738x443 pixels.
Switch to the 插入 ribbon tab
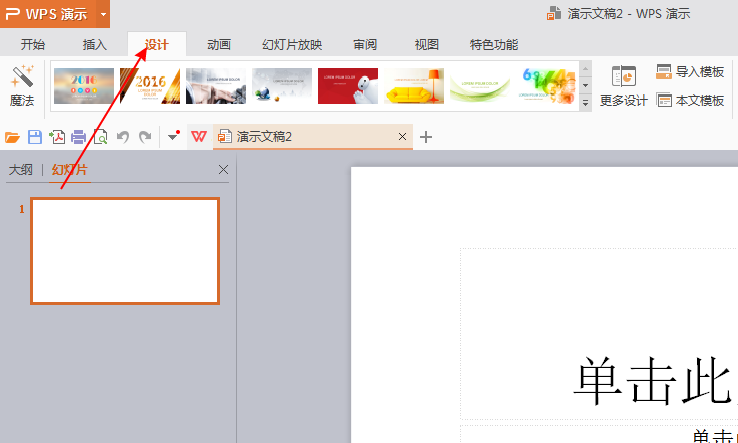click(95, 45)
